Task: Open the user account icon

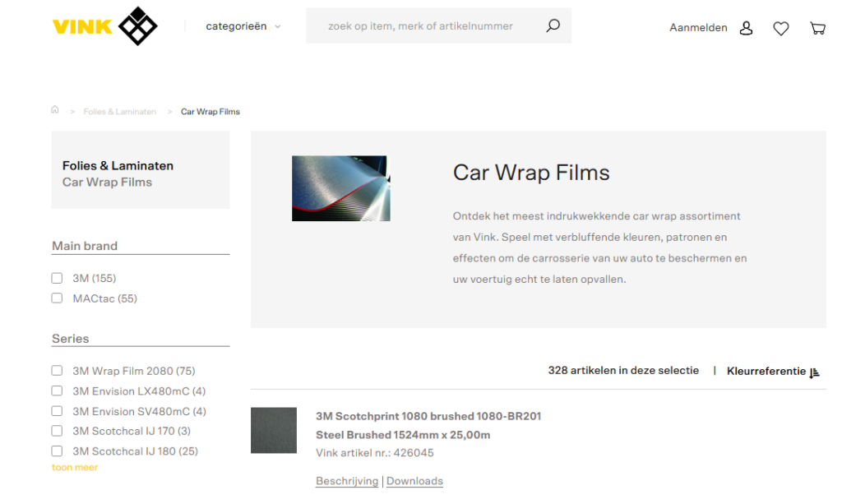Action: (746, 28)
